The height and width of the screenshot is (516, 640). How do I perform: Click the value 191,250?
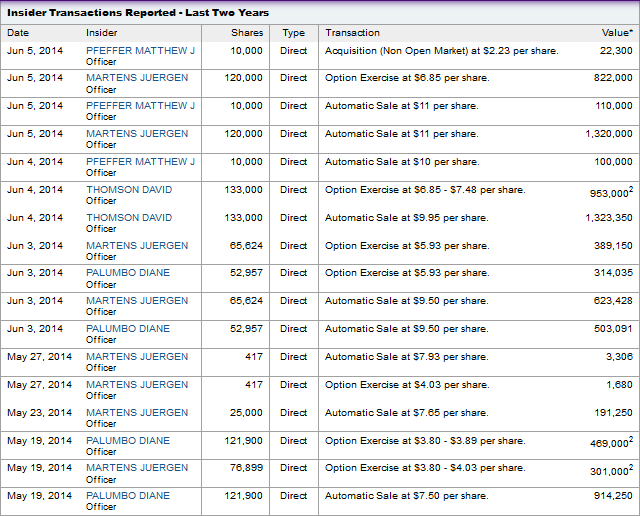[613, 413]
